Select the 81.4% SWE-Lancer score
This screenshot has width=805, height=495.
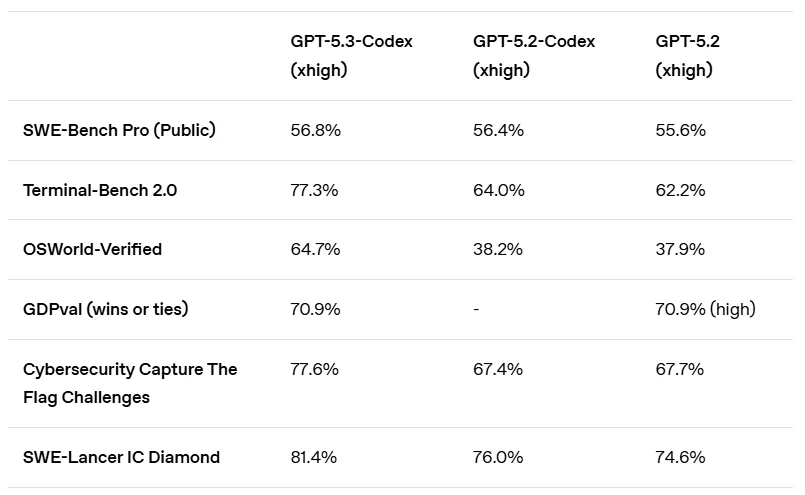tap(314, 457)
